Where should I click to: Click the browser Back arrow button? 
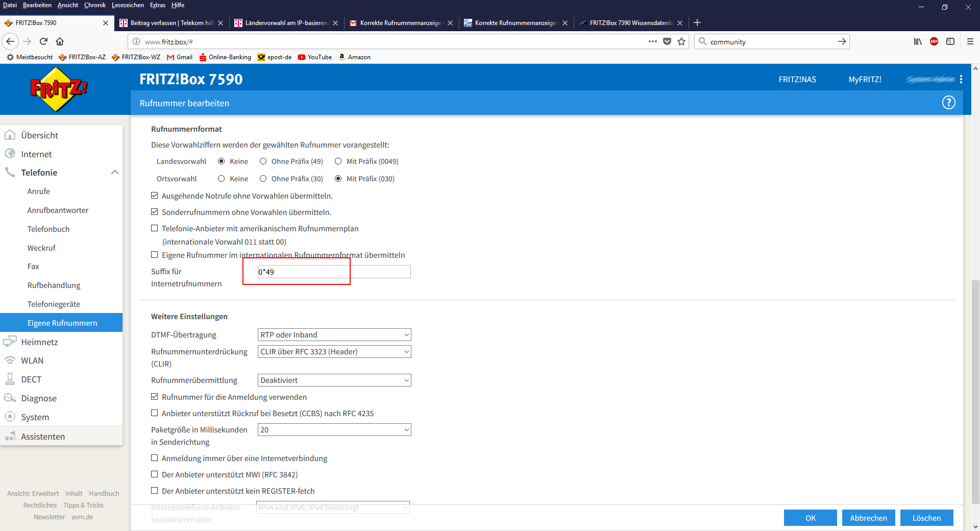10,41
